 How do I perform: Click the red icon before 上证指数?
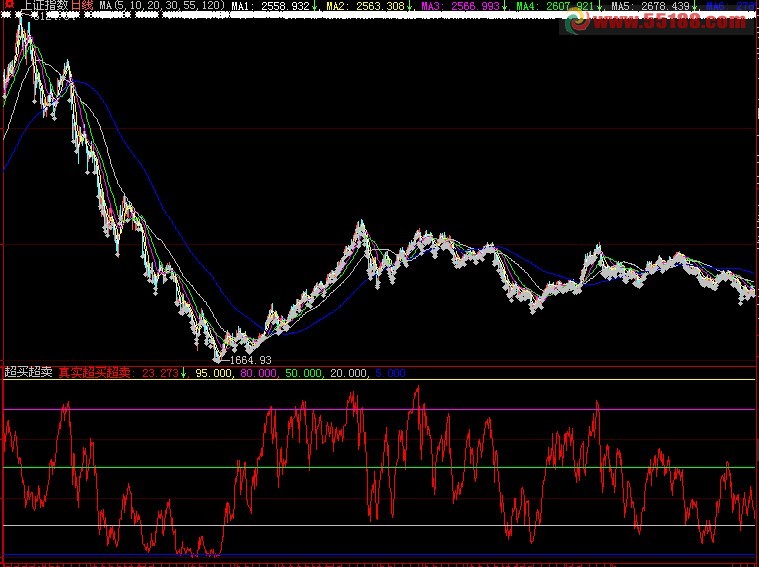click(x=9, y=4)
